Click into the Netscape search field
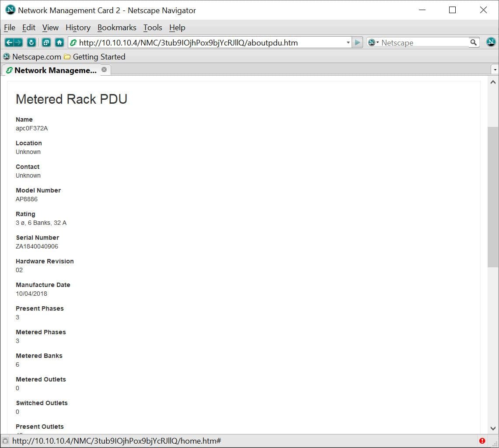Screen dimensions: 499x448 [423, 42]
